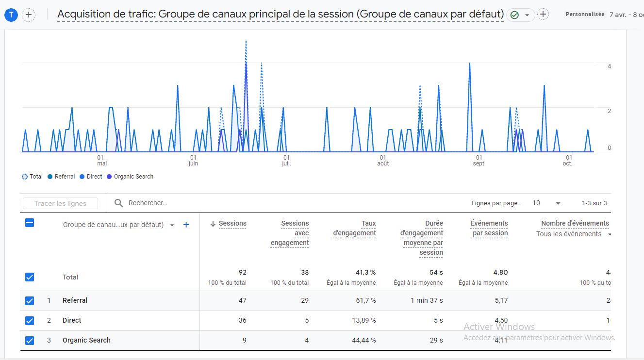Click the plus icon next to T avatar

[29, 15]
